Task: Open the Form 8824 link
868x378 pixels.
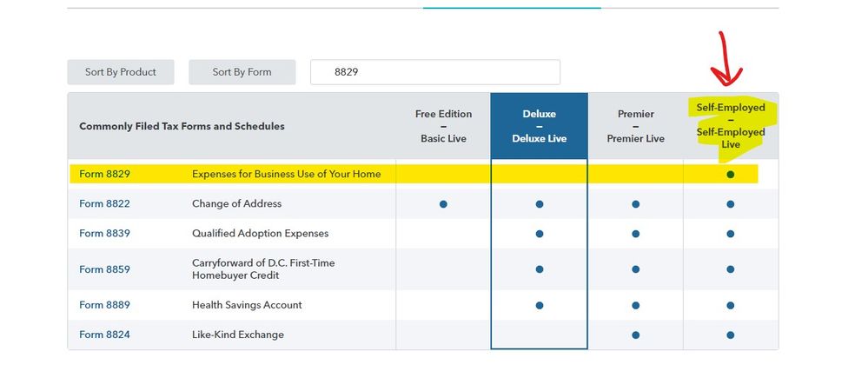Action: [x=104, y=335]
